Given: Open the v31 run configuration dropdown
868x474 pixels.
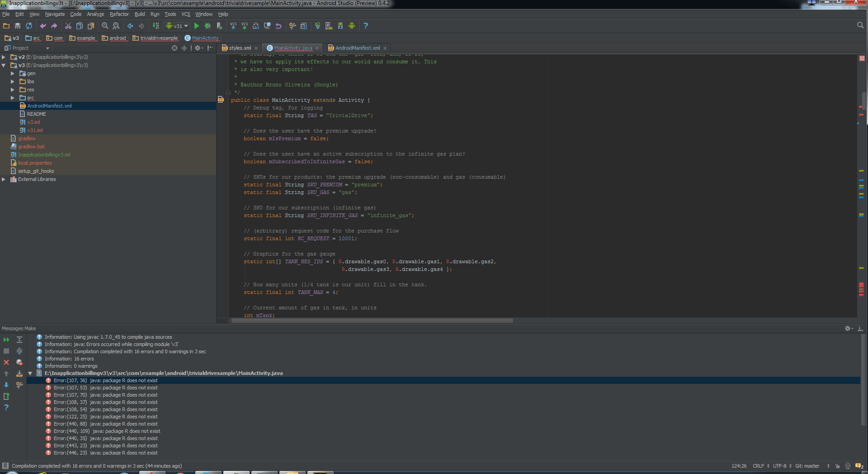Looking at the screenshot, I should (177, 26).
